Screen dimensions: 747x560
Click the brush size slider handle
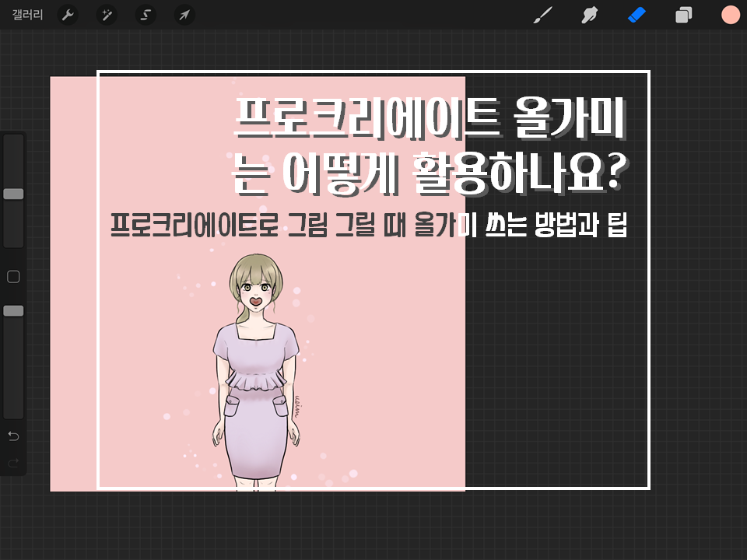13,194
